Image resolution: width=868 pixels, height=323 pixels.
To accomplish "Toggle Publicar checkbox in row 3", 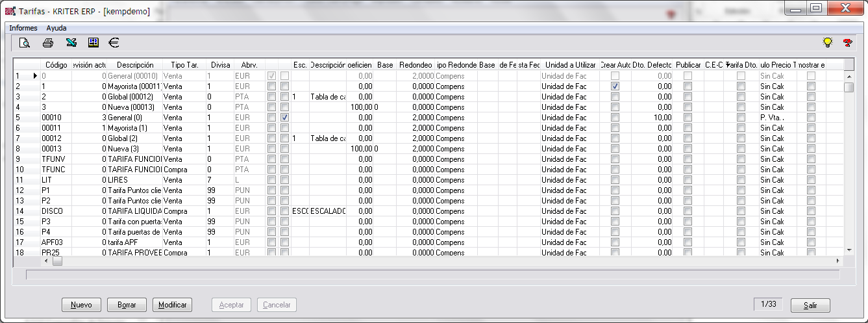I will (x=688, y=97).
